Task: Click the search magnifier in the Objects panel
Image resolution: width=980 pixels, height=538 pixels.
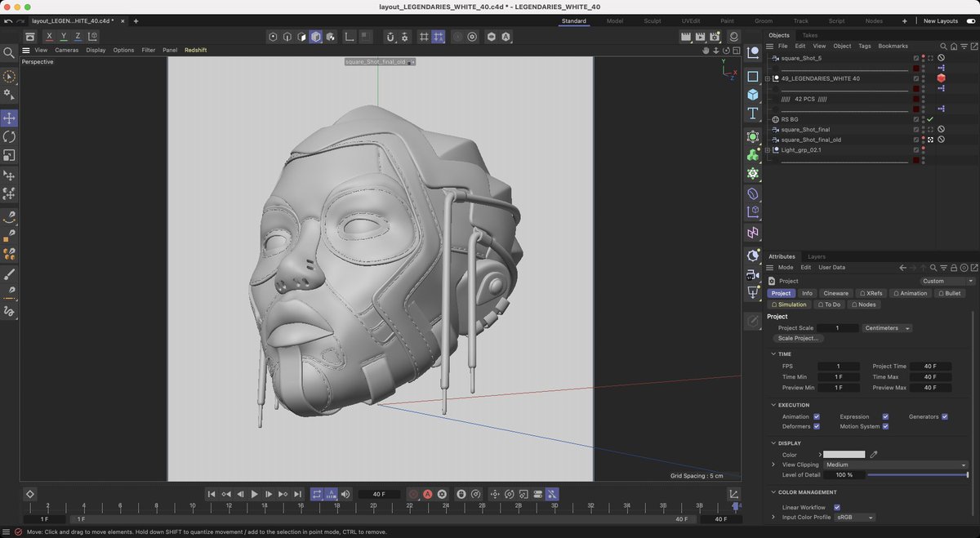Action: point(943,46)
